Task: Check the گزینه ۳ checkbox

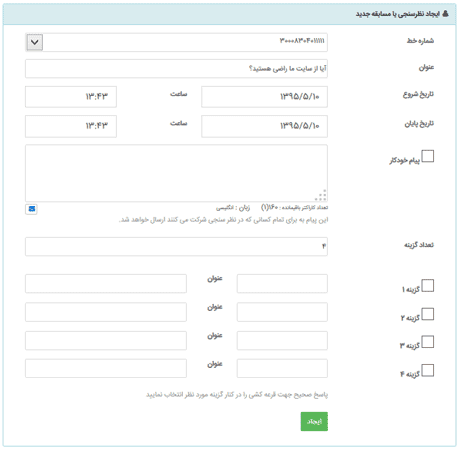Action: coord(428,342)
